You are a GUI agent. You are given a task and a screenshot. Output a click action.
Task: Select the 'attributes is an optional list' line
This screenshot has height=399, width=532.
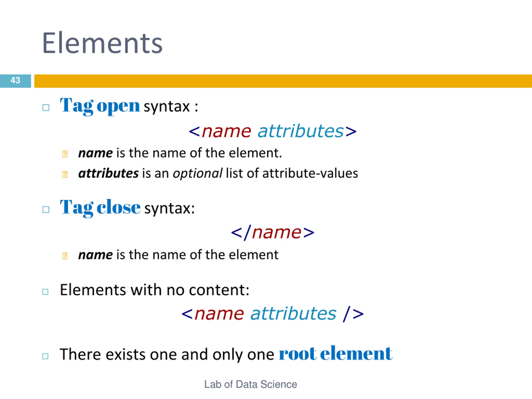[x=218, y=173]
